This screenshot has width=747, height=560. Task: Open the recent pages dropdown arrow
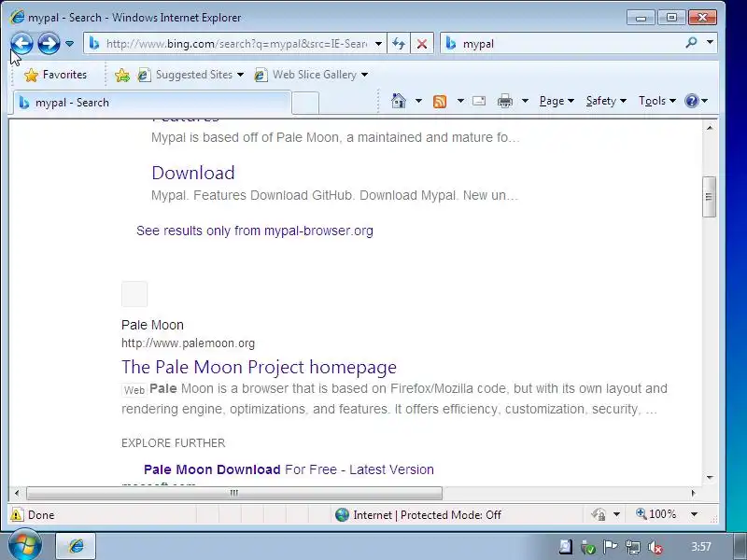69,44
